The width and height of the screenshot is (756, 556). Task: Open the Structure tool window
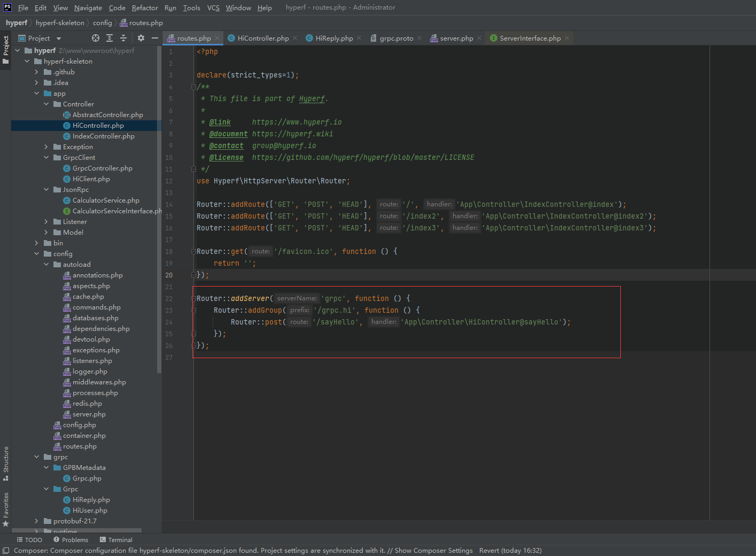pyautogui.click(x=5, y=460)
